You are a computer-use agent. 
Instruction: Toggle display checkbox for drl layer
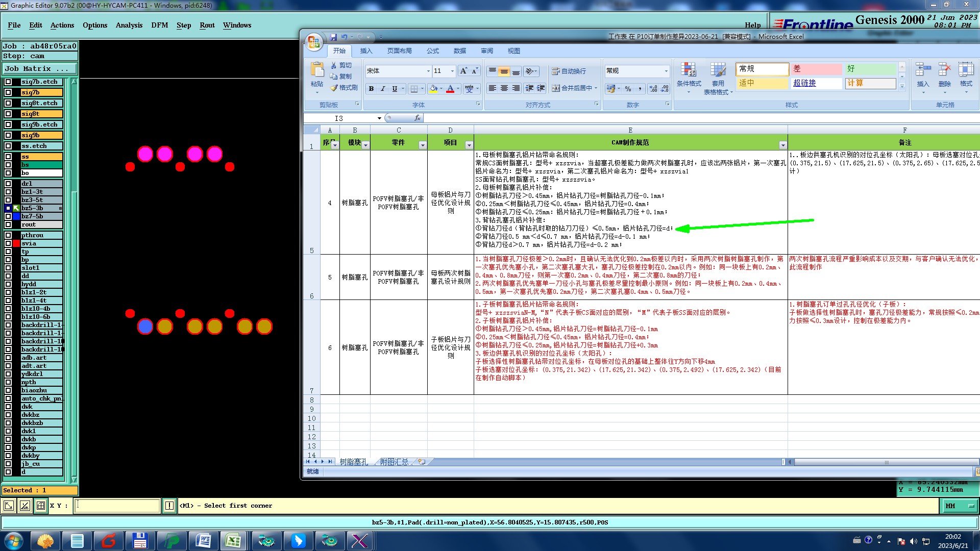point(8,184)
